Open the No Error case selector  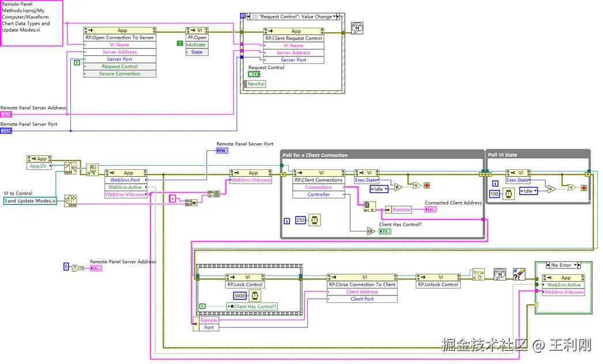(563, 265)
